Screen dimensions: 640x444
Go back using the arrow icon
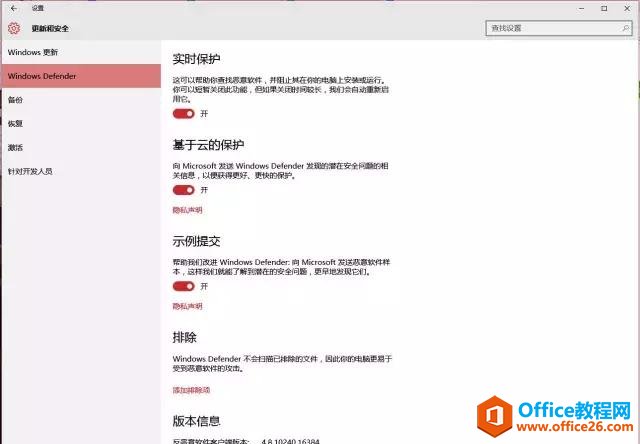pyautogui.click(x=13, y=8)
